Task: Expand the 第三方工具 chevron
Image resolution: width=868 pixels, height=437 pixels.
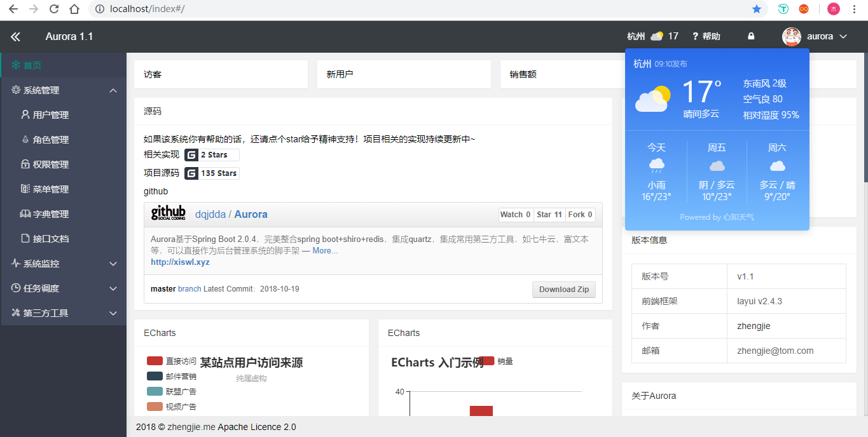Action: pyautogui.click(x=113, y=313)
